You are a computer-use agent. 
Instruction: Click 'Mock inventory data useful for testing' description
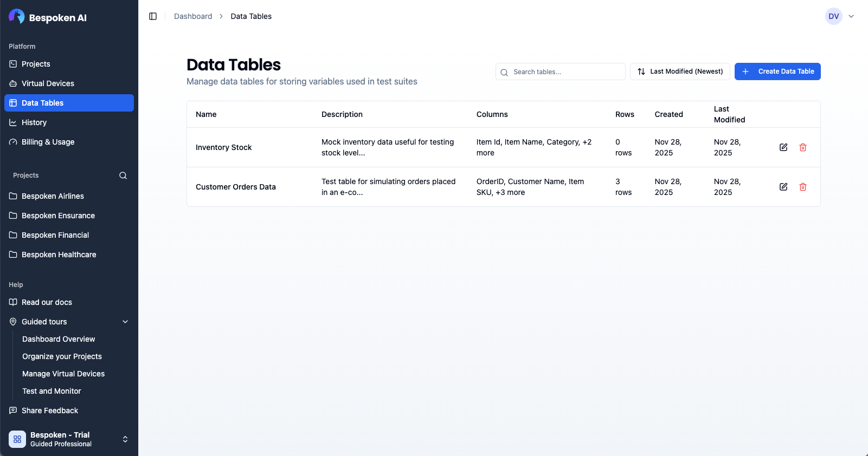pyautogui.click(x=388, y=147)
